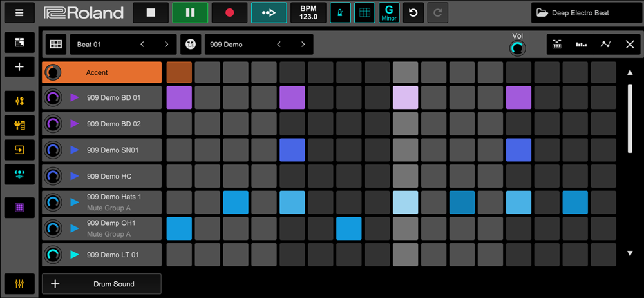Adjust the Vol knob
644x298 pixels.
point(518,48)
